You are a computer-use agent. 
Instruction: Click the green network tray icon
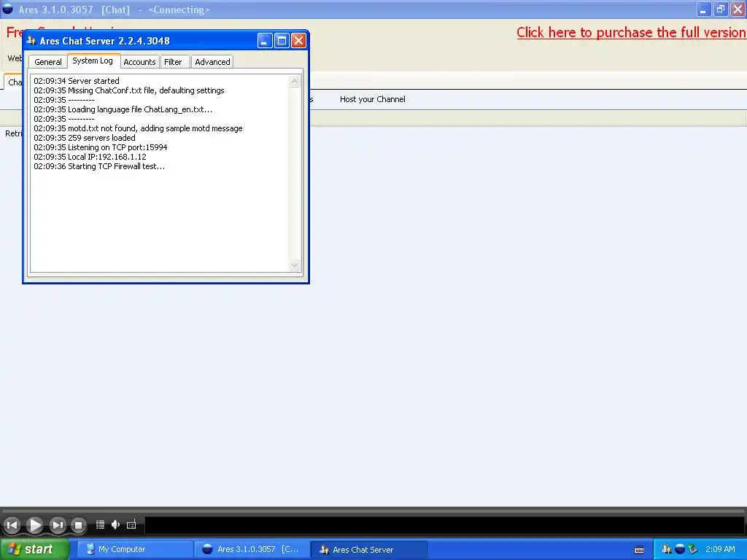click(x=693, y=550)
